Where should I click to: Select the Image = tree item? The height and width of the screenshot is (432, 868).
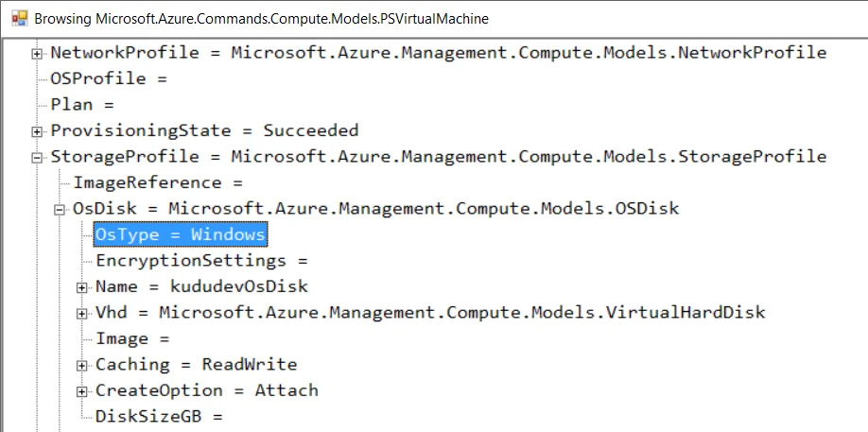point(132,338)
